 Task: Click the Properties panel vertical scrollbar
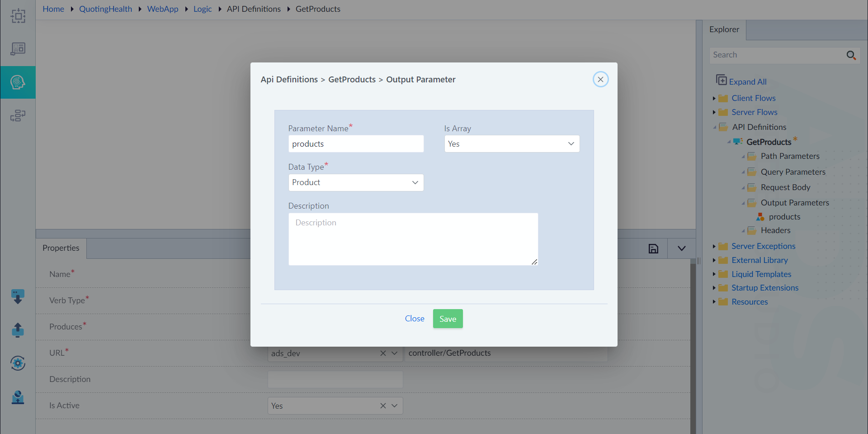(693, 346)
